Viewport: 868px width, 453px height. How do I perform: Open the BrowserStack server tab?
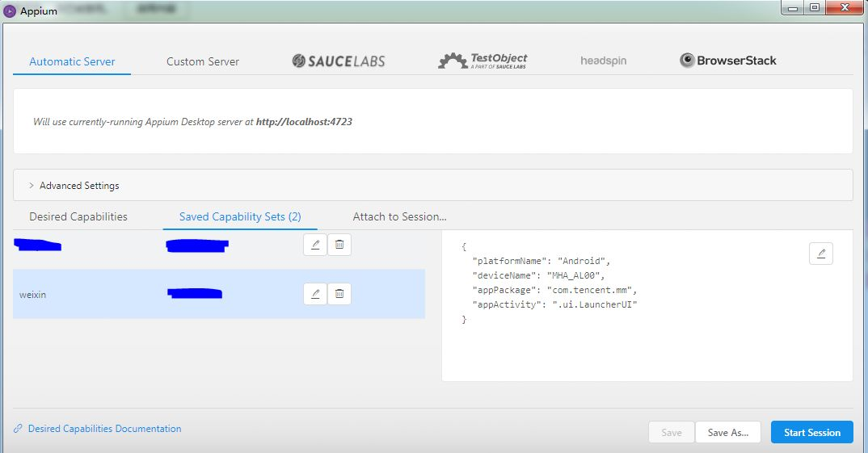pos(728,61)
